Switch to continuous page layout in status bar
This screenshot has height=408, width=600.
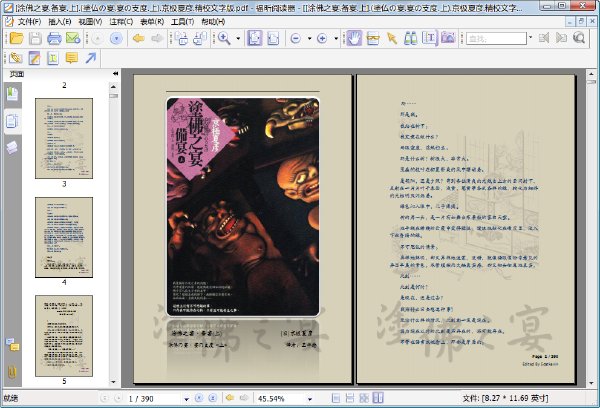point(350,398)
